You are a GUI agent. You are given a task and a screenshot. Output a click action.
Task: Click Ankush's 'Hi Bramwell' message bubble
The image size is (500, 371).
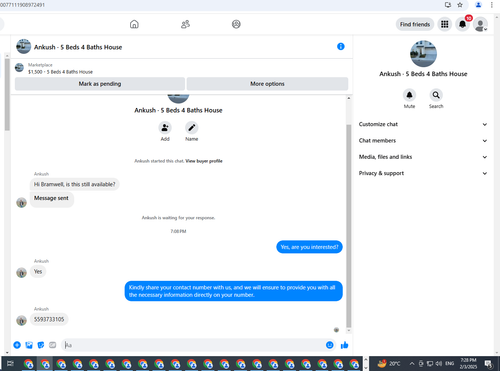click(x=75, y=184)
